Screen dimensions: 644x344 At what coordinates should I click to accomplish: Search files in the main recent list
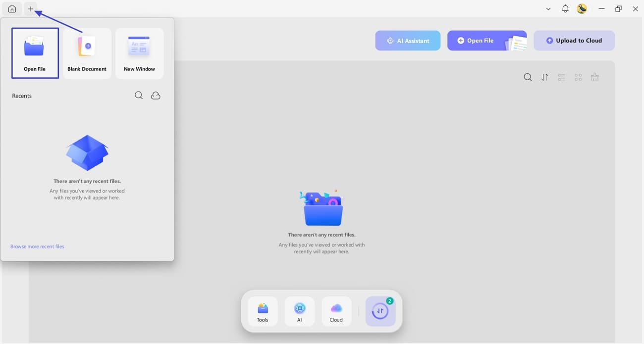click(x=528, y=77)
